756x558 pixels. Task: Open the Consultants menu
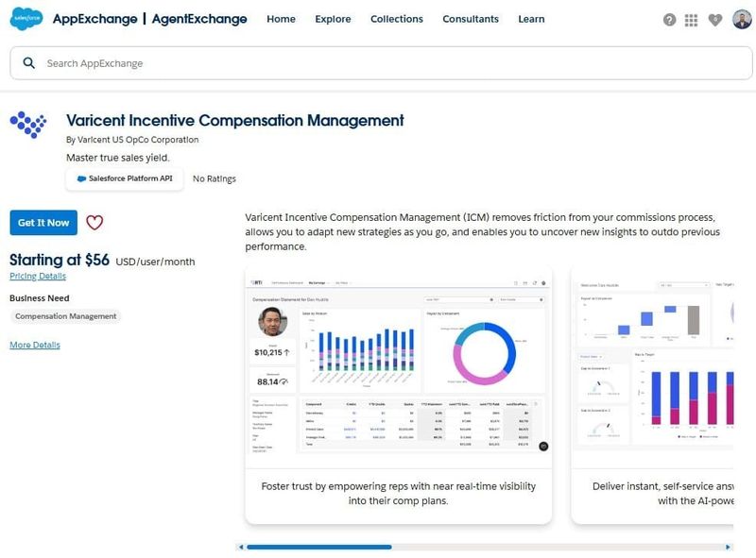click(x=471, y=19)
